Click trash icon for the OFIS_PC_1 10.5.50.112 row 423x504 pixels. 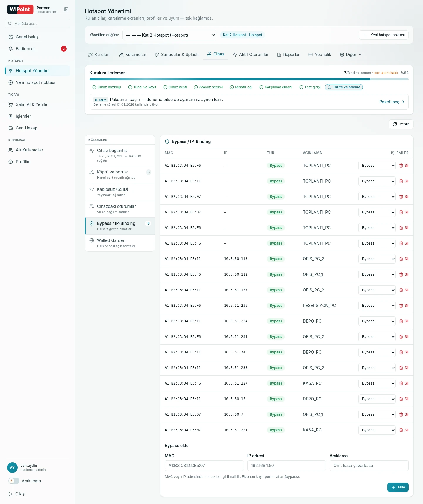coord(401,274)
